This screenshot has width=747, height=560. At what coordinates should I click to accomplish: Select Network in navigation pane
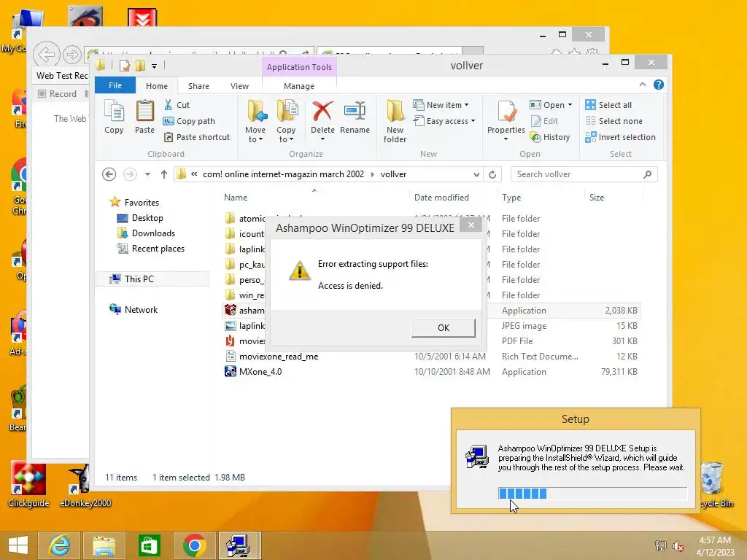click(141, 309)
